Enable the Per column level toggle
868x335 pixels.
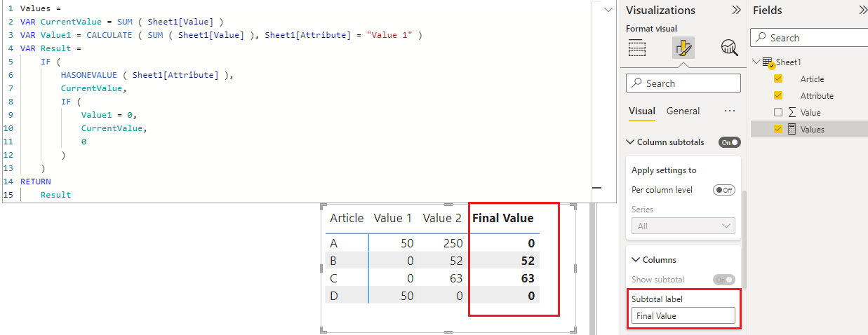[x=724, y=190]
